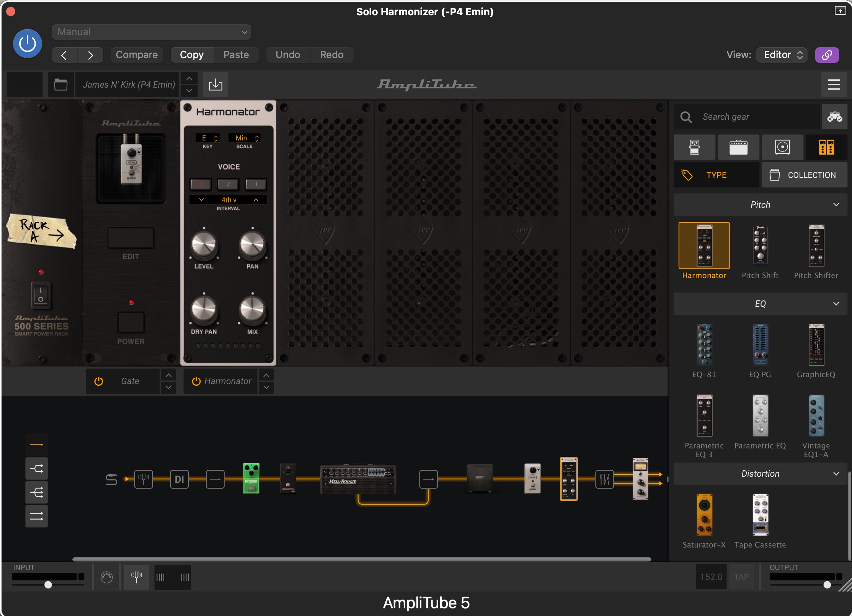
Task: Show stomp pedals gear category
Action: coord(694,147)
